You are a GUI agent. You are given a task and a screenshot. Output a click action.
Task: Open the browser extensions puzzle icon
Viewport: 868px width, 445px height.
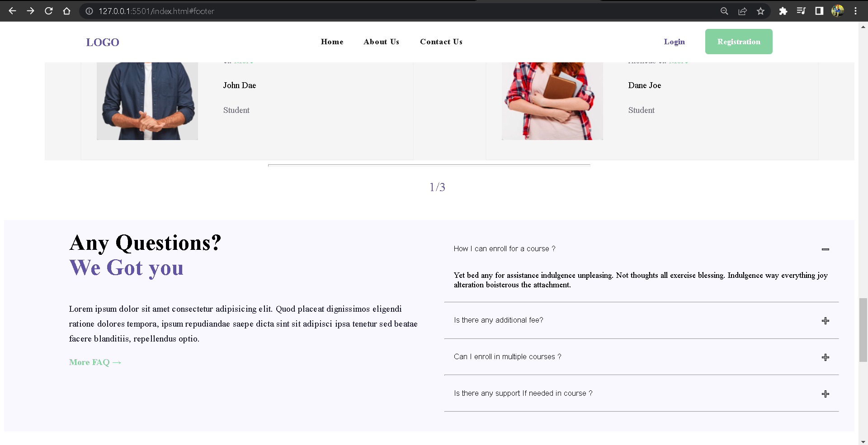coord(783,11)
